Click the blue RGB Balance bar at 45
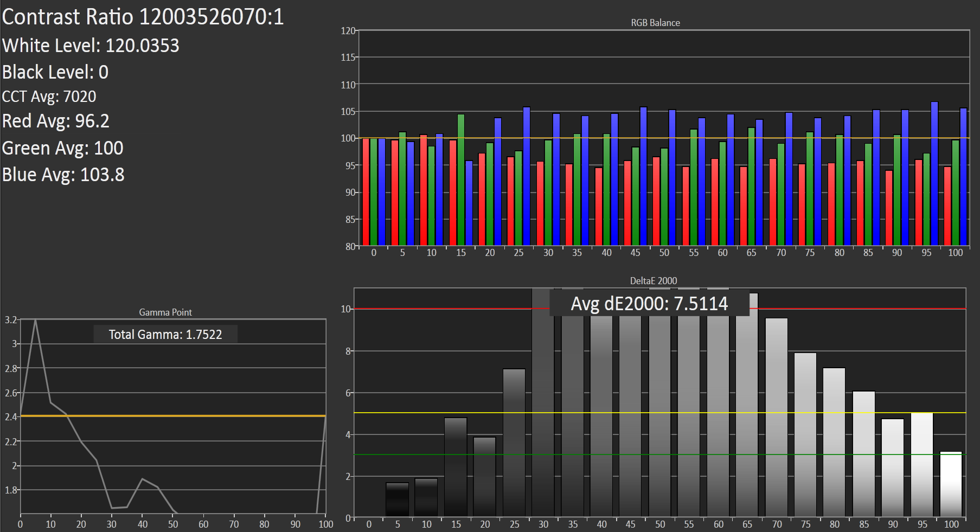The height and width of the screenshot is (532, 980). click(x=644, y=176)
